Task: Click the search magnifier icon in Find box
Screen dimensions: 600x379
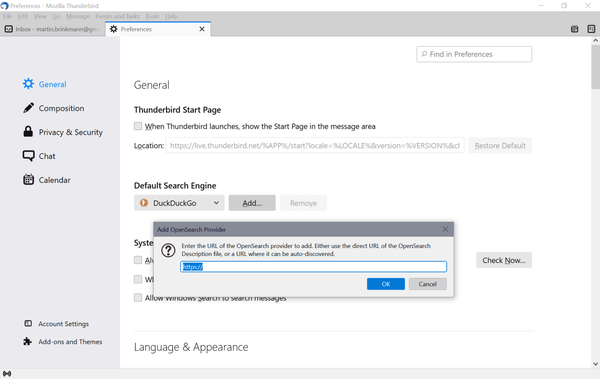Action: tap(424, 54)
